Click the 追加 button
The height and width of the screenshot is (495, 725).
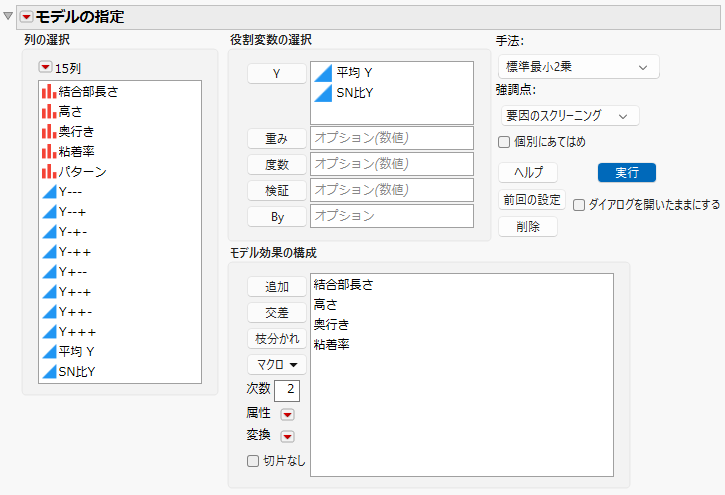coord(276,287)
